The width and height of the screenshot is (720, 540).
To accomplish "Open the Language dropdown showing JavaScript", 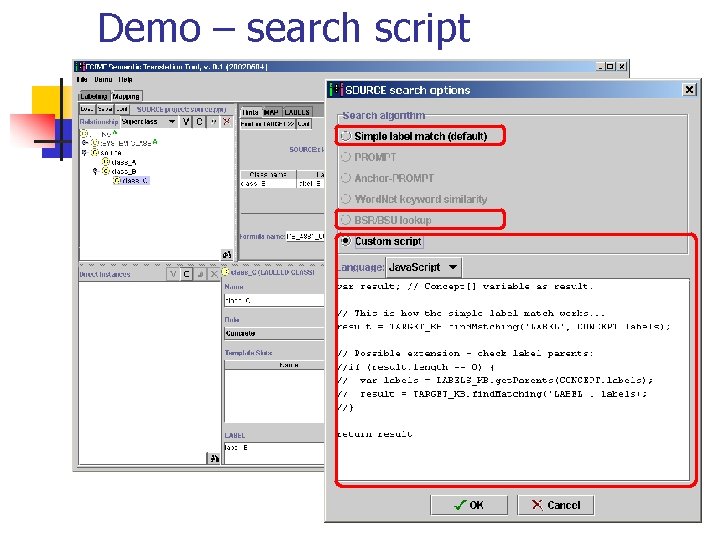I will click(423, 267).
